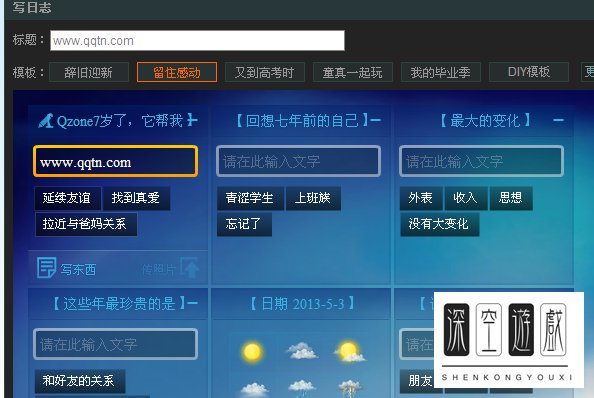The image size is (594, 398).
Task: Click the 写东西 note icon
Action: coord(47,267)
